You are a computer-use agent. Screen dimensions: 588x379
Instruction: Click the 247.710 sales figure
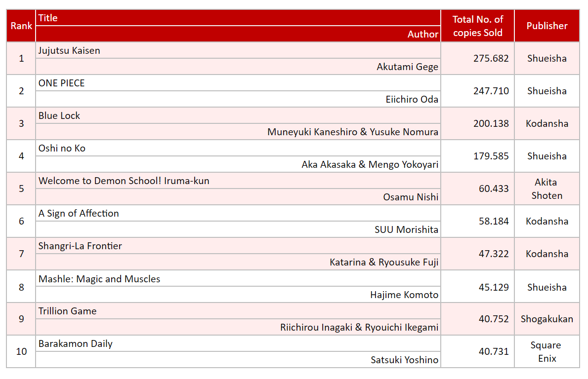point(491,91)
